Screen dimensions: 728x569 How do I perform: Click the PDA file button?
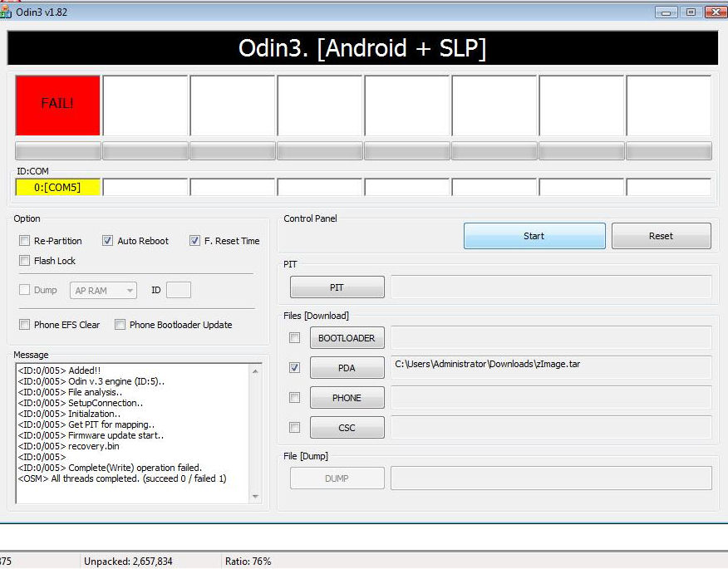[347, 368]
